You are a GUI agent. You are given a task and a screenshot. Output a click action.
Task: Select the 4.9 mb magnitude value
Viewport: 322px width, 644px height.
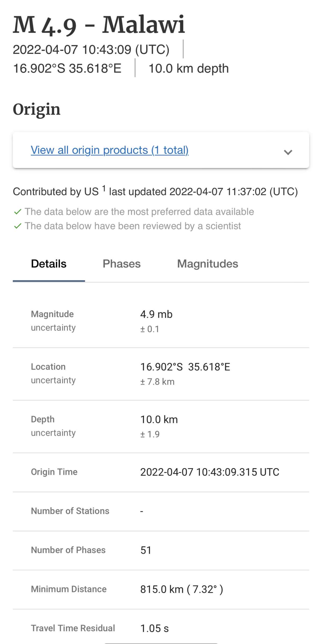pos(156,314)
